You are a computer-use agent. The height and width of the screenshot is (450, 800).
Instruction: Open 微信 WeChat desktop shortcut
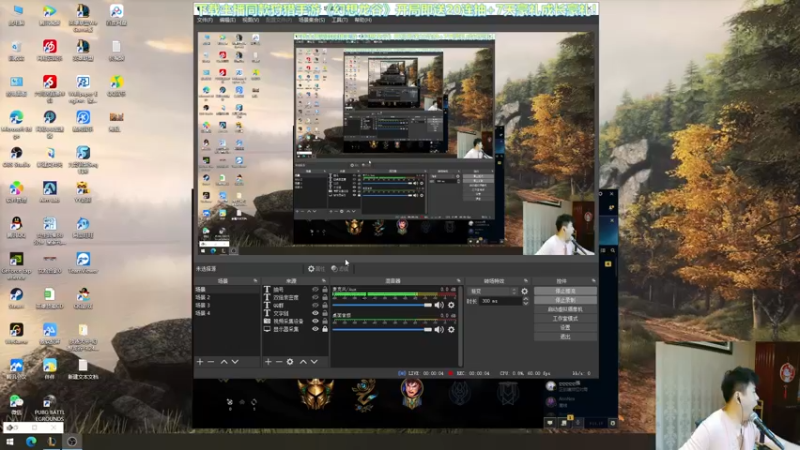[16, 405]
